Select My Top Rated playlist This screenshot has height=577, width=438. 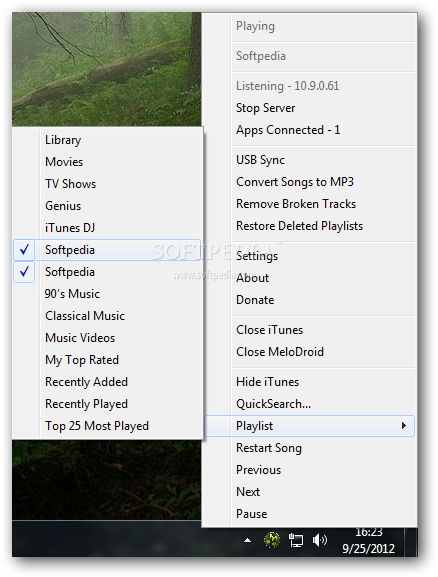point(107,360)
